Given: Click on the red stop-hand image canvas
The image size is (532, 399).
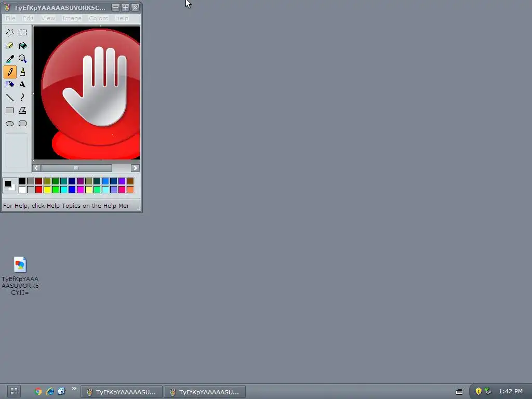Looking at the screenshot, I should 87,93.
